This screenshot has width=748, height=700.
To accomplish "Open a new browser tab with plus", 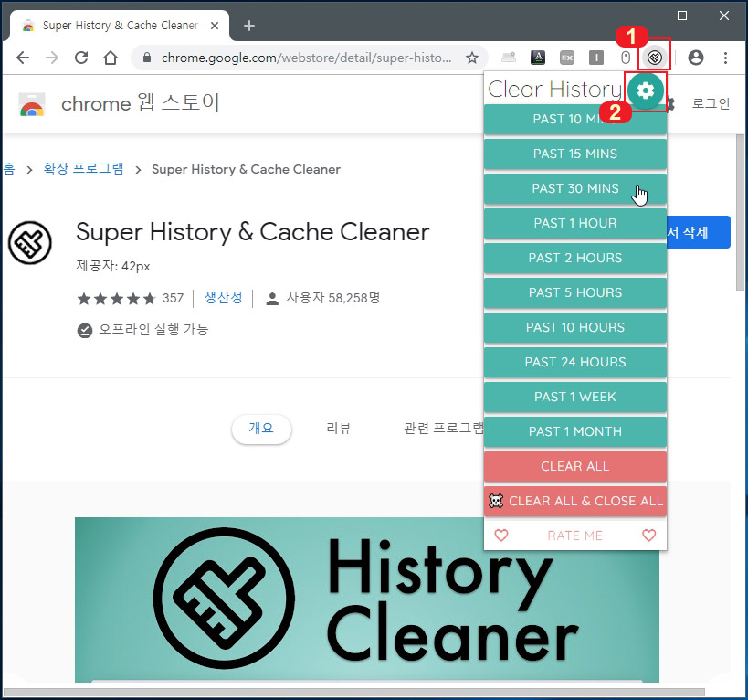I will point(249,26).
